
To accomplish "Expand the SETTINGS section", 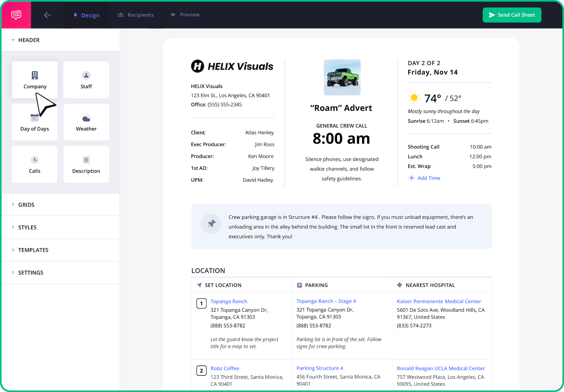I will click(x=31, y=273).
